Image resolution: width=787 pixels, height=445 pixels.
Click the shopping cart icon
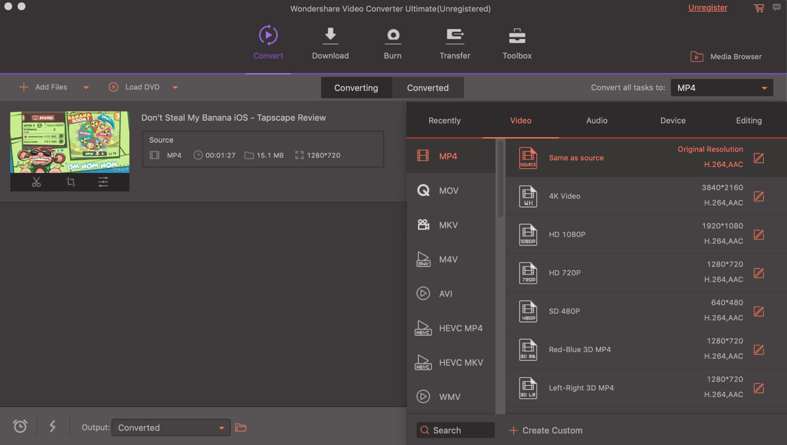[x=758, y=8]
